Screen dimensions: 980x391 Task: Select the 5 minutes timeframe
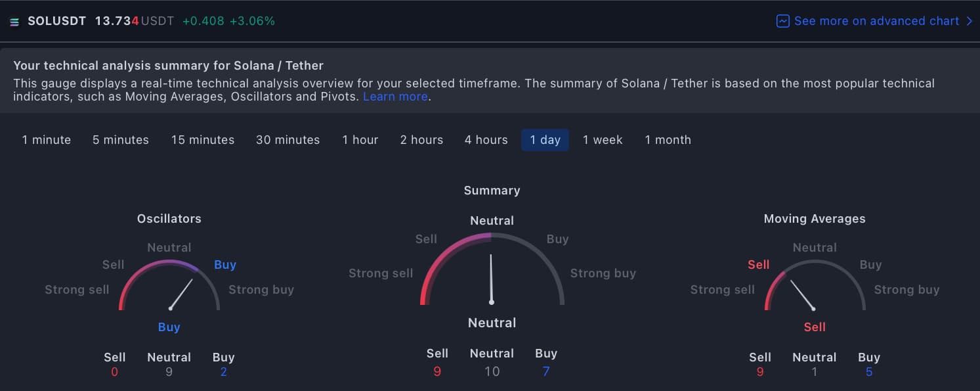(121, 139)
